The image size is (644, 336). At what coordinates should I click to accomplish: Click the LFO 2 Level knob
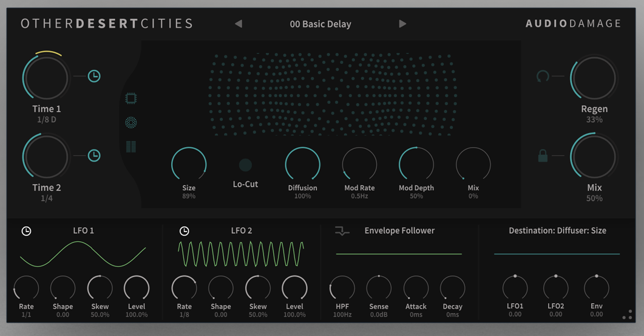[x=294, y=288]
